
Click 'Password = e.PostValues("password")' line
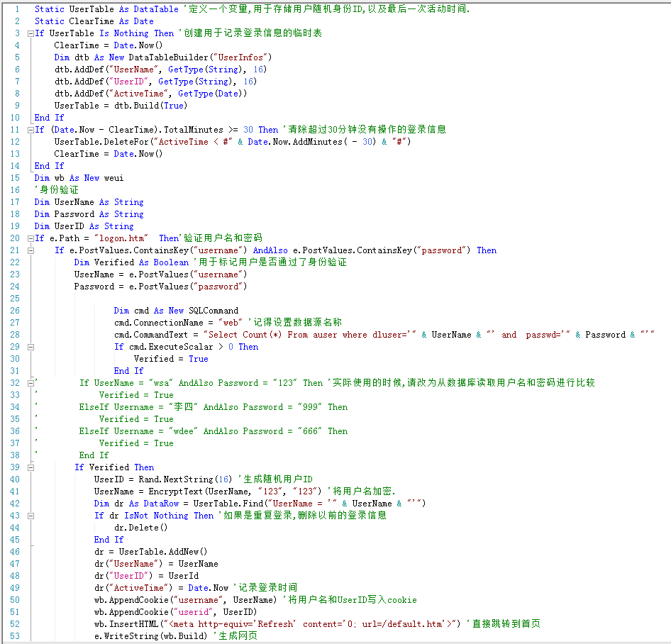pyautogui.click(x=160, y=287)
